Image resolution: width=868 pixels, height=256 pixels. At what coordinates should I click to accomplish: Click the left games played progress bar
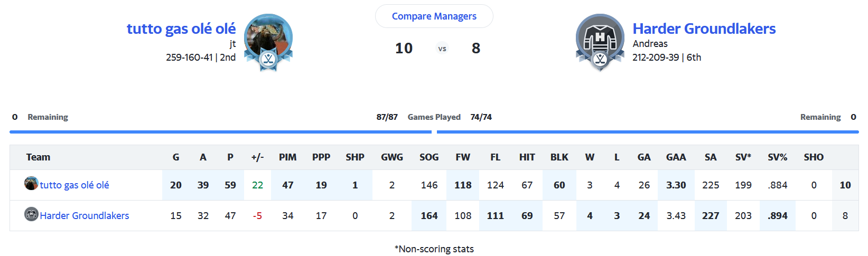(x=220, y=132)
